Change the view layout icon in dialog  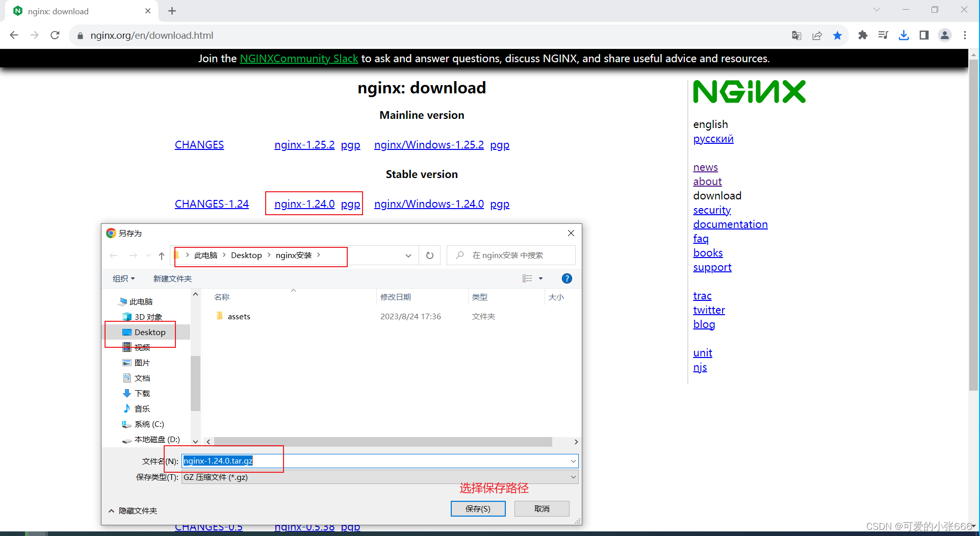[527, 278]
